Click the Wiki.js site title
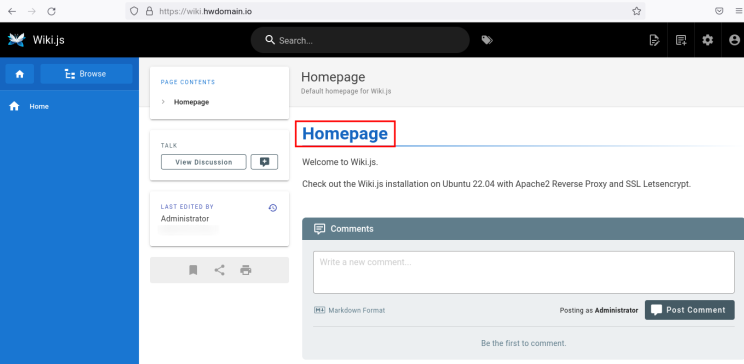The image size is (744, 364). click(48, 40)
